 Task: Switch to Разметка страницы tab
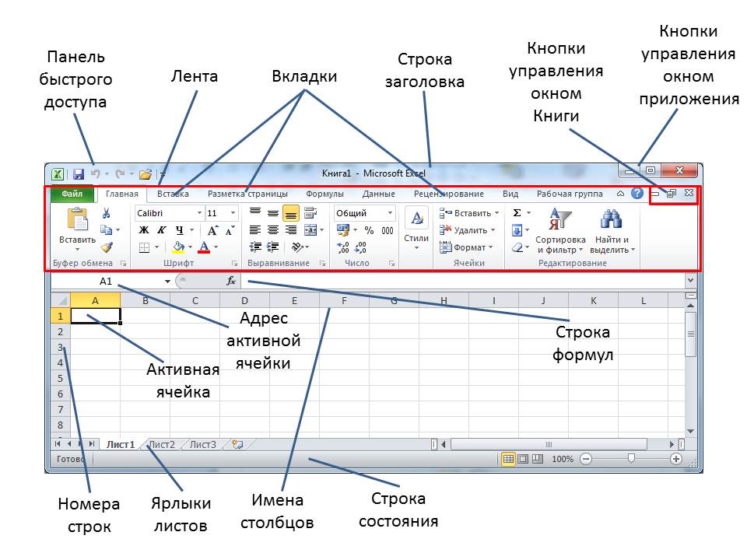click(x=247, y=194)
